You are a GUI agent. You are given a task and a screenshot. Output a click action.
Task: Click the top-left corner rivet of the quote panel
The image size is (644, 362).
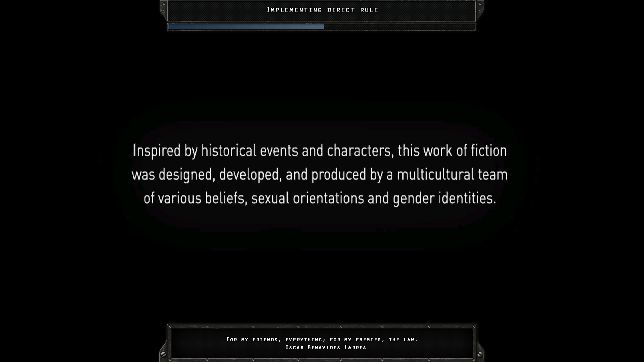click(170, 327)
